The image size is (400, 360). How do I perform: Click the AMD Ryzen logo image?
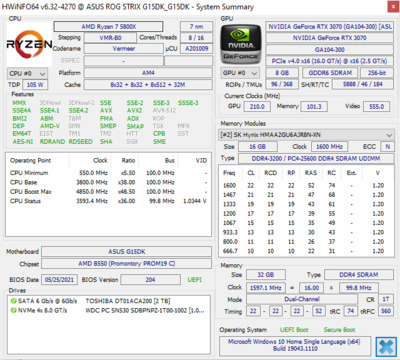(29, 44)
